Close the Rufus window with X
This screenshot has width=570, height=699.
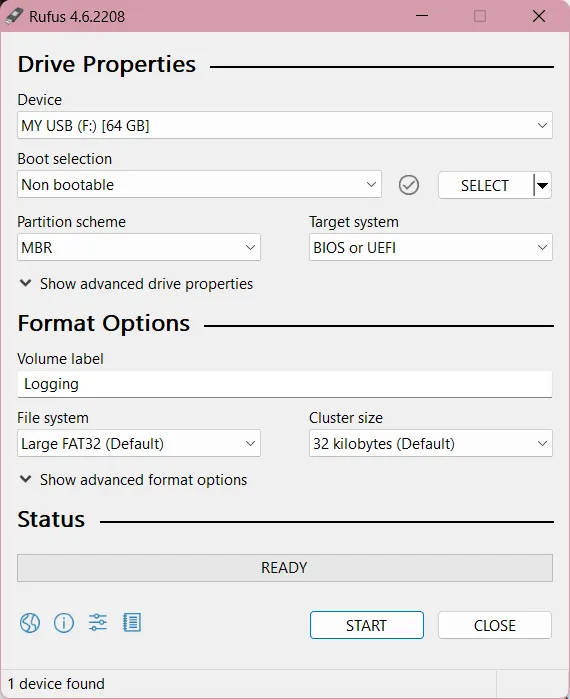click(539, 16)
